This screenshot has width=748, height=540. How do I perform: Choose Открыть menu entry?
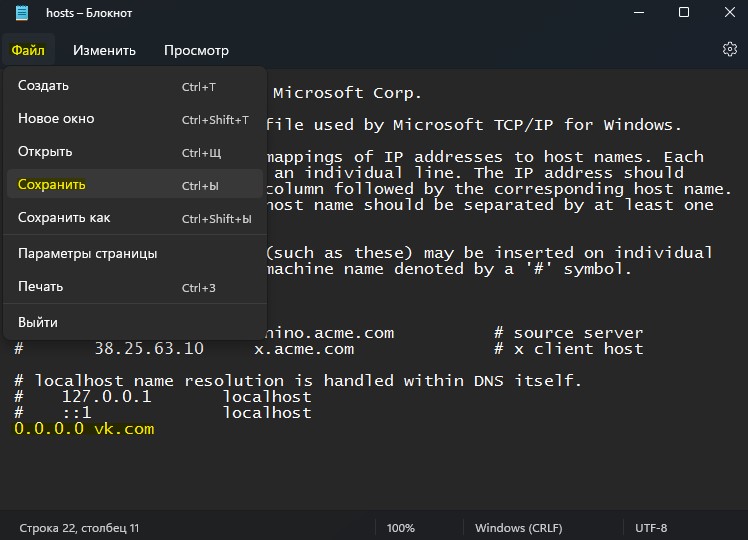point(135,152)
